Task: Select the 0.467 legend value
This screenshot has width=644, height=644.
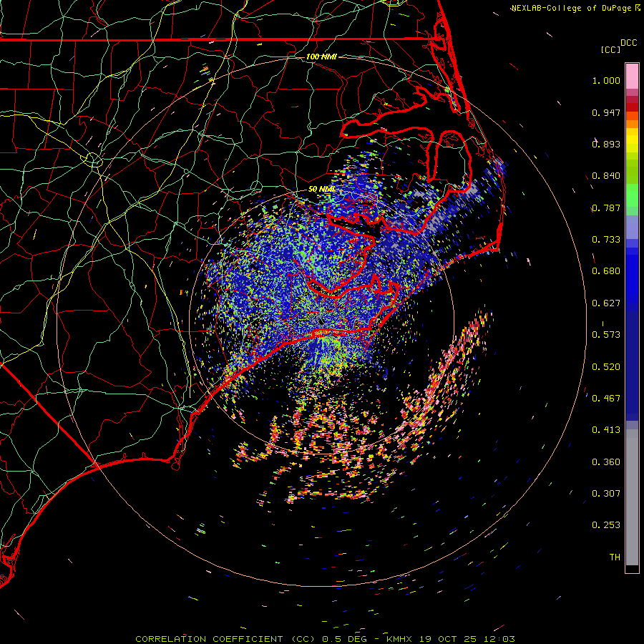Action: (x=606, y=399)
